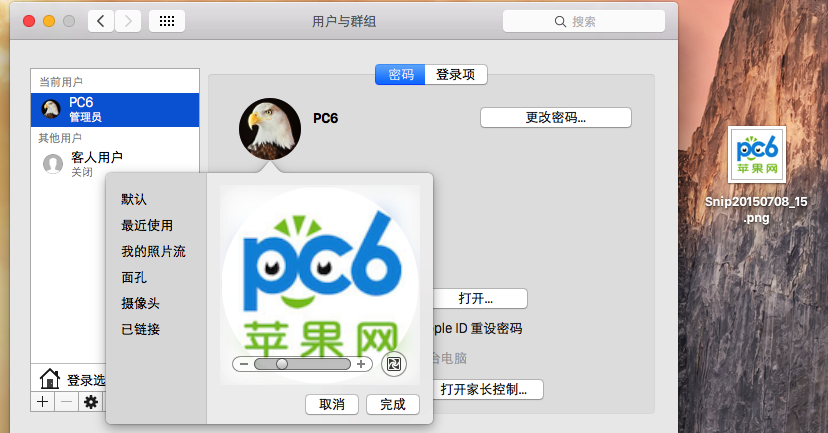Select 默认 picture source
This screenshot has height=433, width=828.
coord(134,199)
